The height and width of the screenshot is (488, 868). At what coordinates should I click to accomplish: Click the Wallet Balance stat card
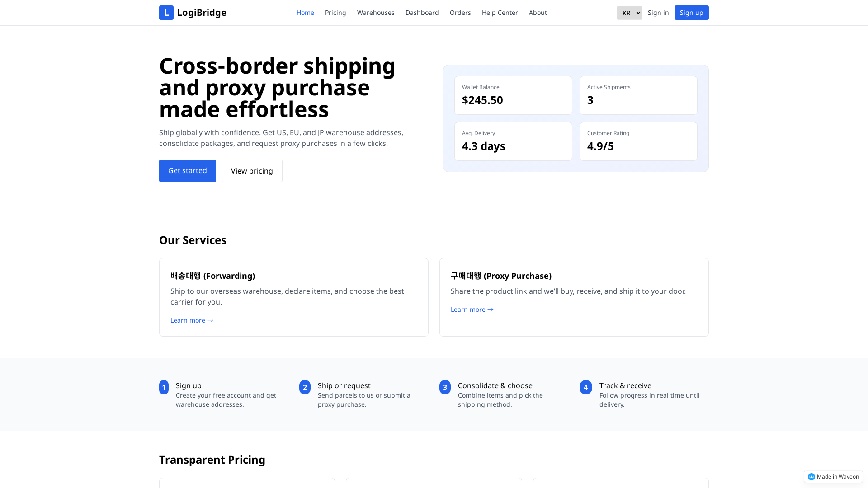coord(513,95)
